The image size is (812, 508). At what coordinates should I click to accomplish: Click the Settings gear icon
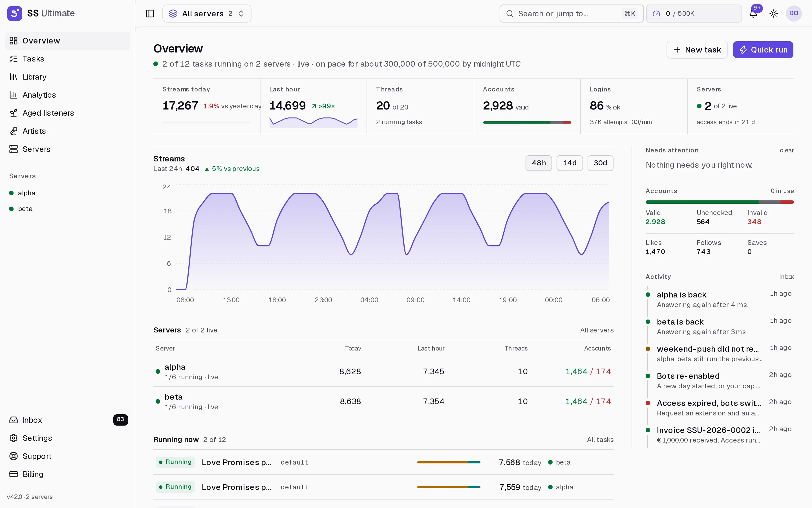coord(14,438)
